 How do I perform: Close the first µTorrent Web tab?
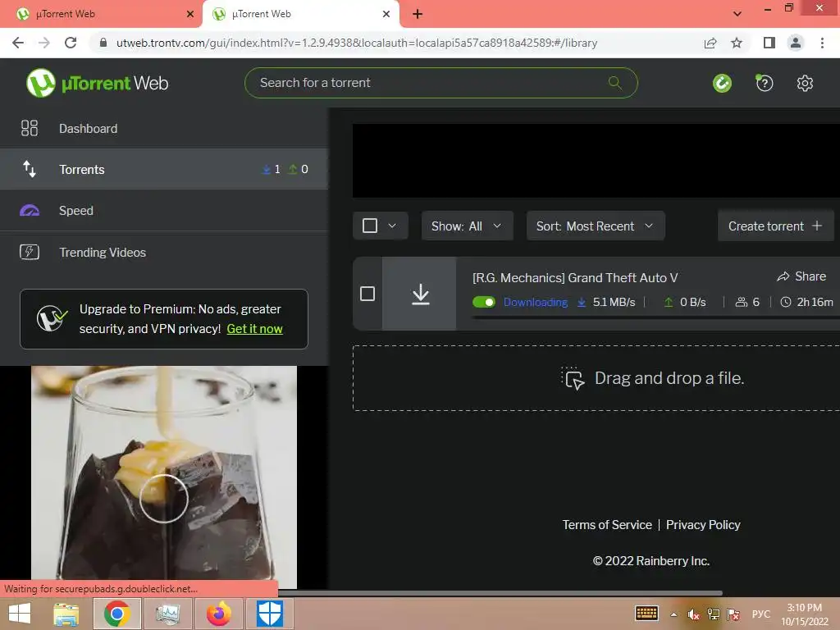(x=190, y=14)
